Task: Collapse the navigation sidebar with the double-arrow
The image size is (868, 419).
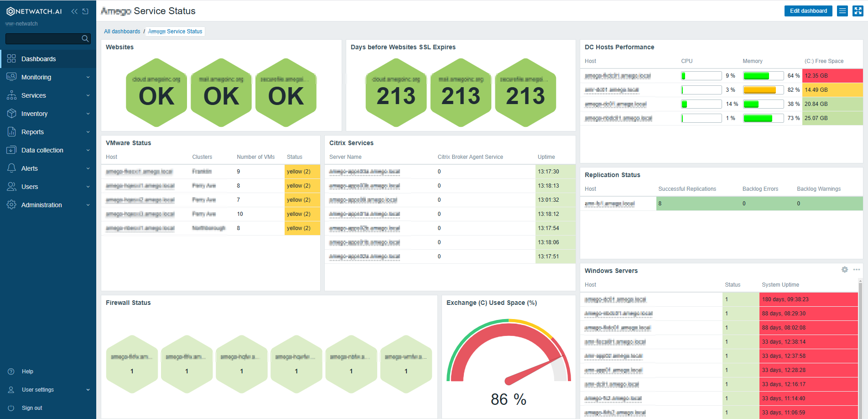Action: pos(74,11)
